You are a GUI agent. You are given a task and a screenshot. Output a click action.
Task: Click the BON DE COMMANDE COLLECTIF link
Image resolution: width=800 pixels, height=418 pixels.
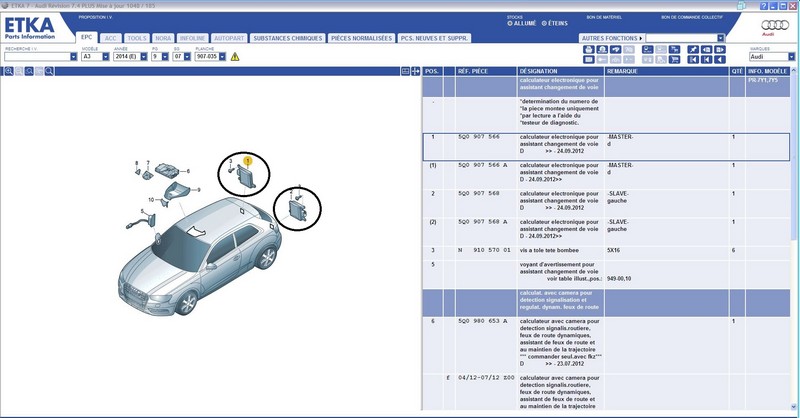(698, 17)
